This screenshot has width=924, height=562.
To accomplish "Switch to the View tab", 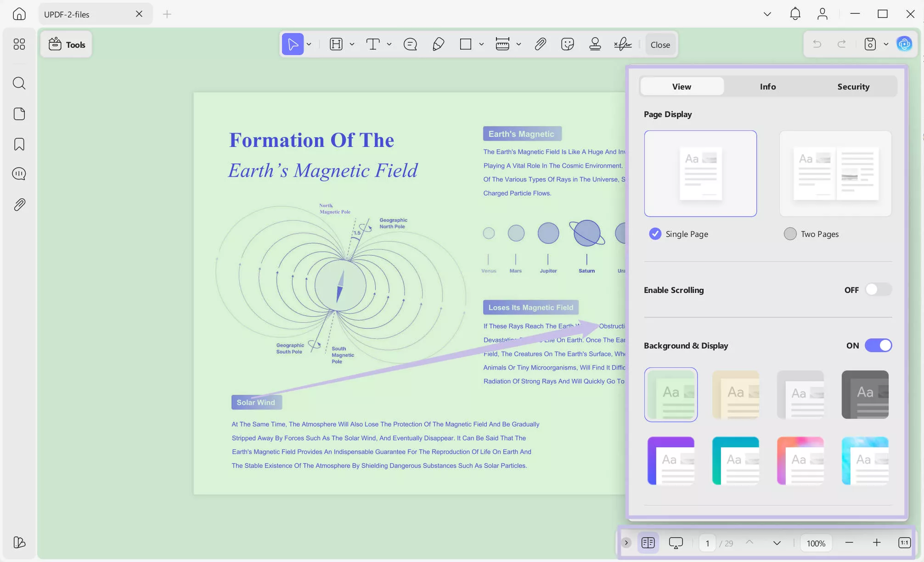I will [682, 86].
